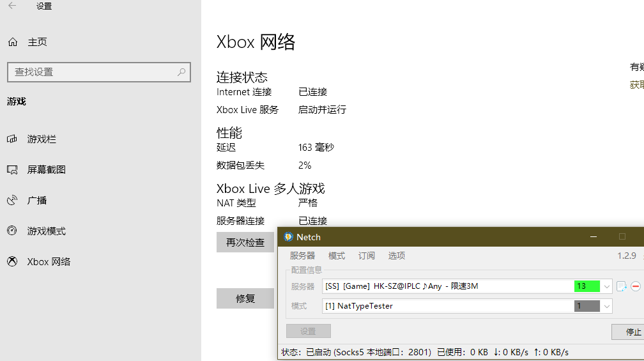Click the Xbox 网络 page title

pos(256,42)
